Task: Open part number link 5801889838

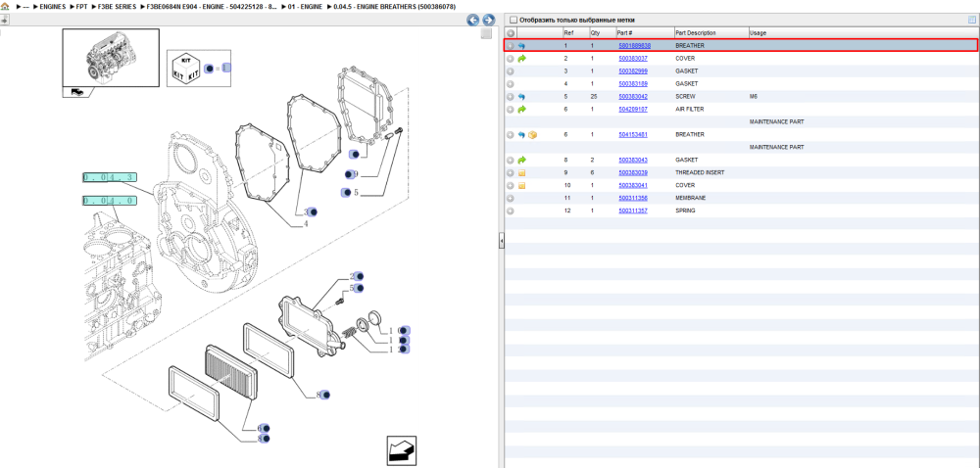Action: click(x=634, y=46)
